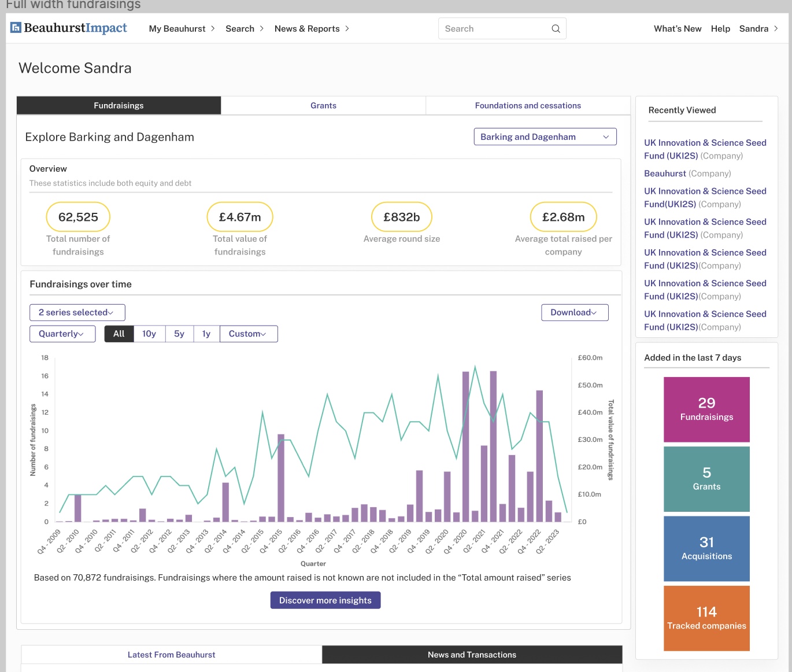The image size is (792, 672).
Task: Click the 29 Fundraisings tile
Action: tap(706, 409)
